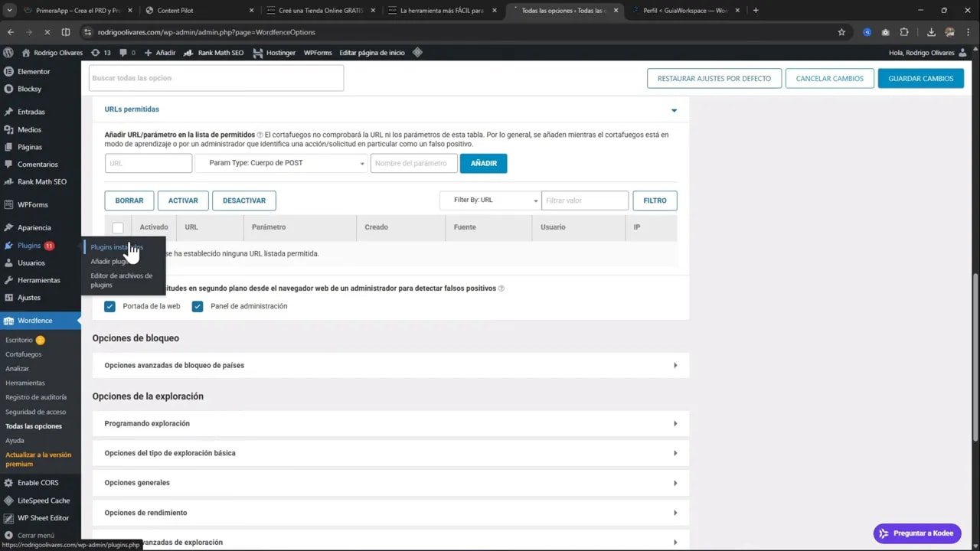Open the Param Type: Cuerpo de POST dropdown
Image resolution: width=980 pixels, height=551 pixels.
pos(281,163)
